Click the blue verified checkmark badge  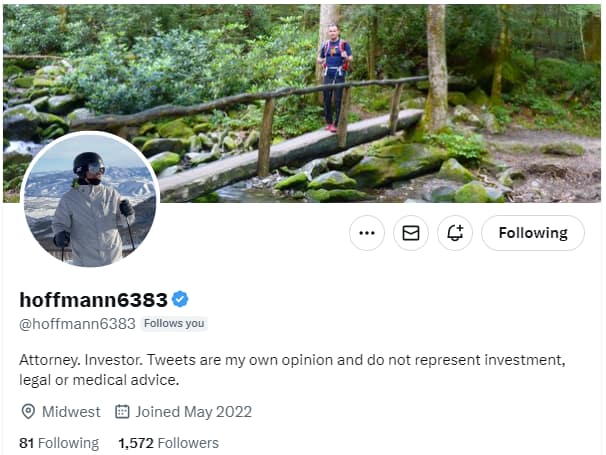[181, 298]
